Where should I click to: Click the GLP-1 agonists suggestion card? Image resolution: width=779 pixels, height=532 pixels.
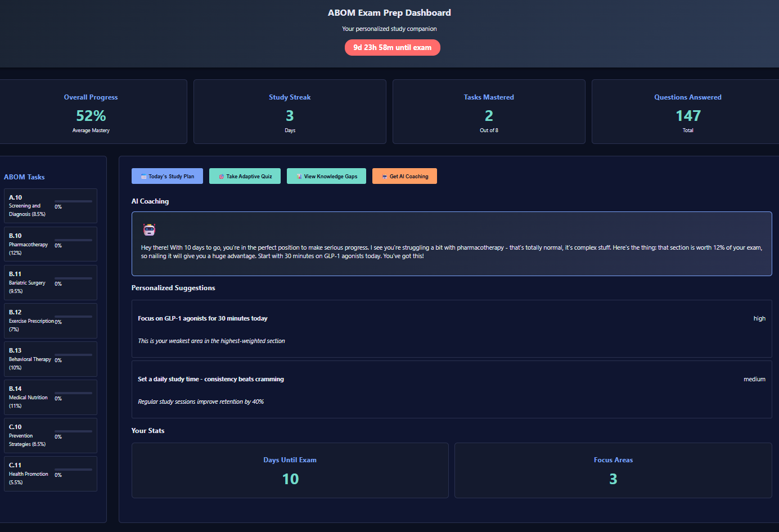click(x=452, y=329)
